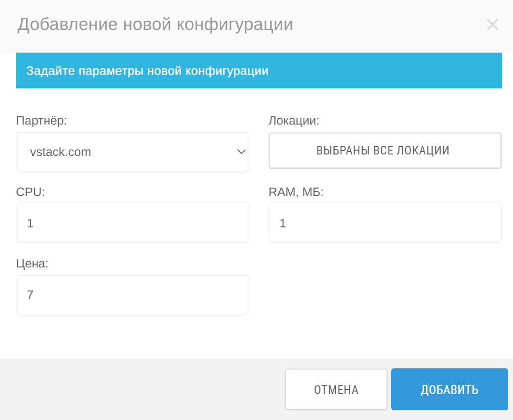This screenshot has height=420, width=513.
Task: Focus the RAM, МБ input field
Action: click(385, 223)
